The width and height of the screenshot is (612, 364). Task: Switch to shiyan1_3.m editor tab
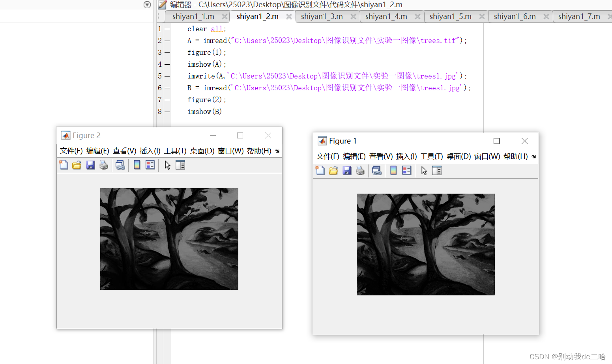click(322, 17)
